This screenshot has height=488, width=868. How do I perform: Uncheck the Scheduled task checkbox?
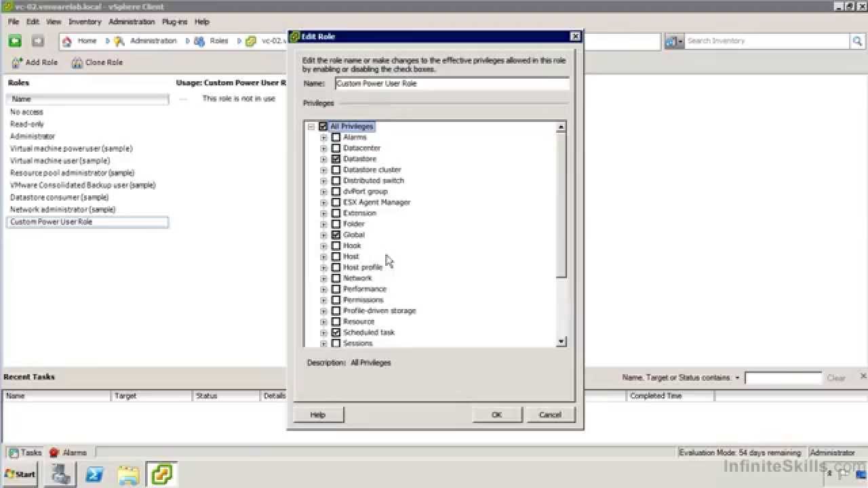pyautogui.click(x=336, y=333)
